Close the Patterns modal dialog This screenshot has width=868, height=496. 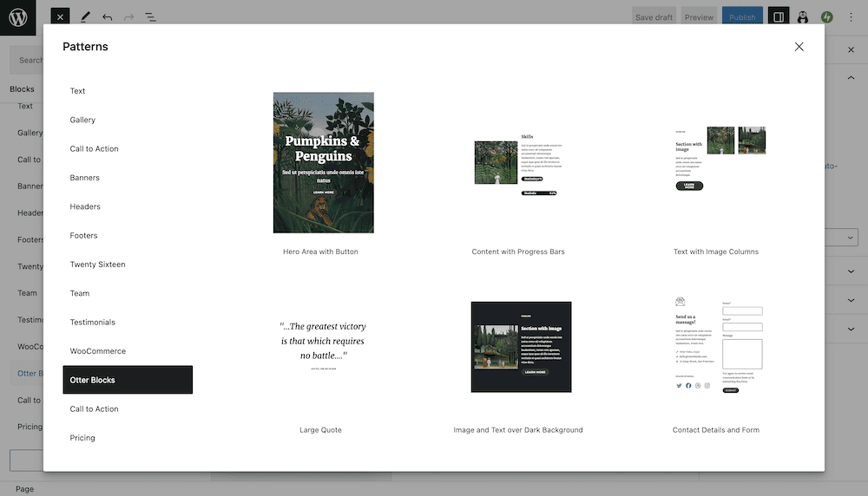click(799, 47)
